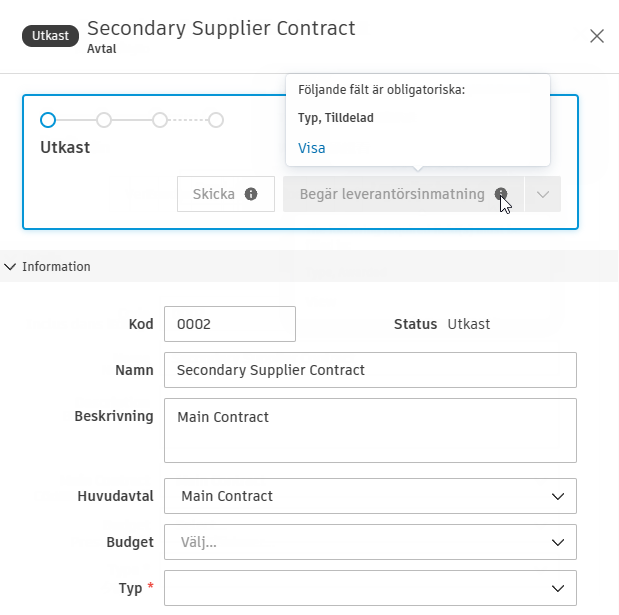Select the first workflow step circle

point(48,120)
